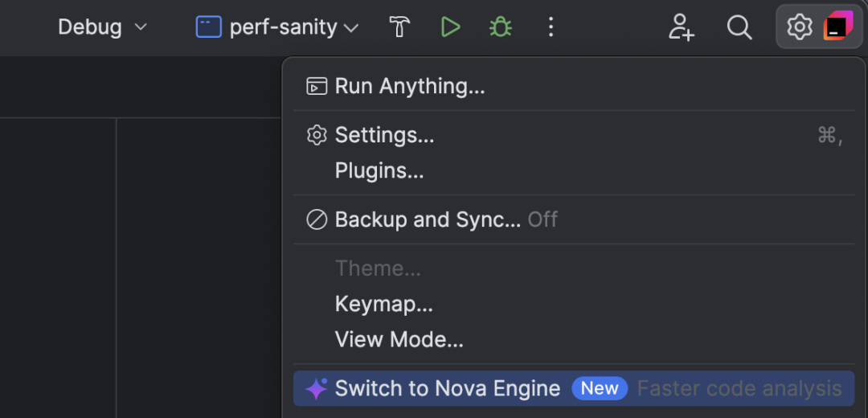Click the settings gear icon in toolbar
868x418 pixels.
click(800, 27)
